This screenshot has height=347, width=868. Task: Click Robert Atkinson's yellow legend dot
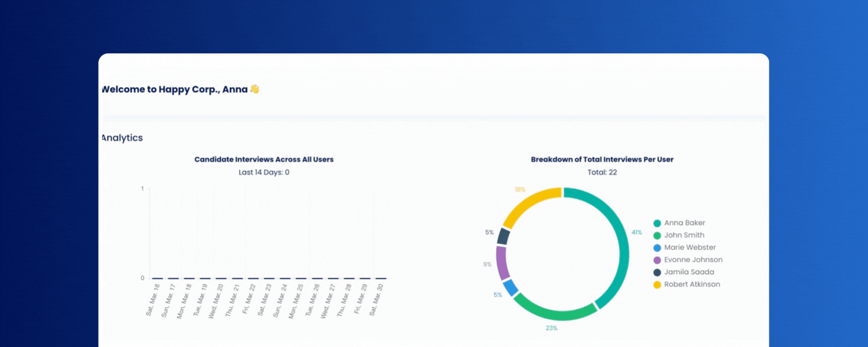point(657,285)
